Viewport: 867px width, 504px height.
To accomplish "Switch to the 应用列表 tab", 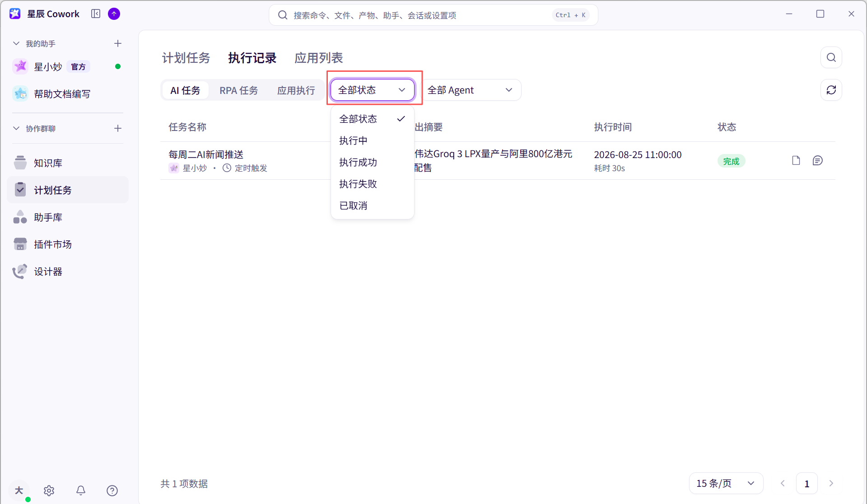I will pos(319,58).
